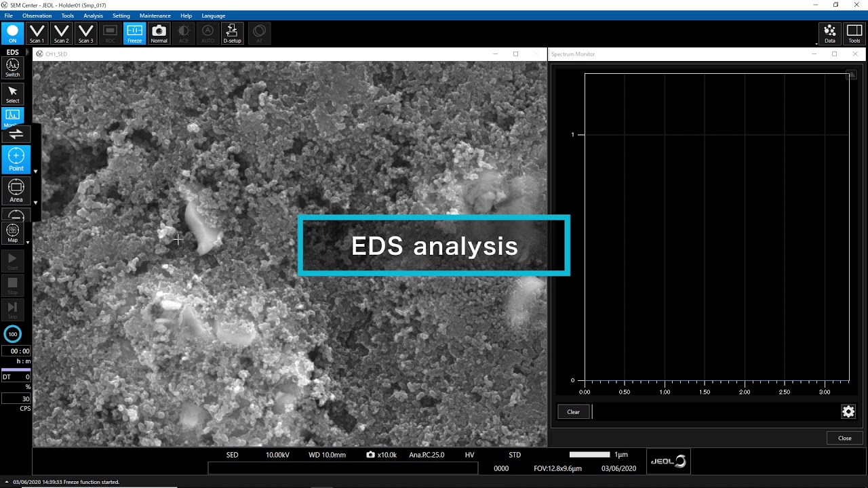The image size is (868, 488).
Task: Minimize the CH1_SED image window
Action: pyautogui.click(x=495, y=54)
